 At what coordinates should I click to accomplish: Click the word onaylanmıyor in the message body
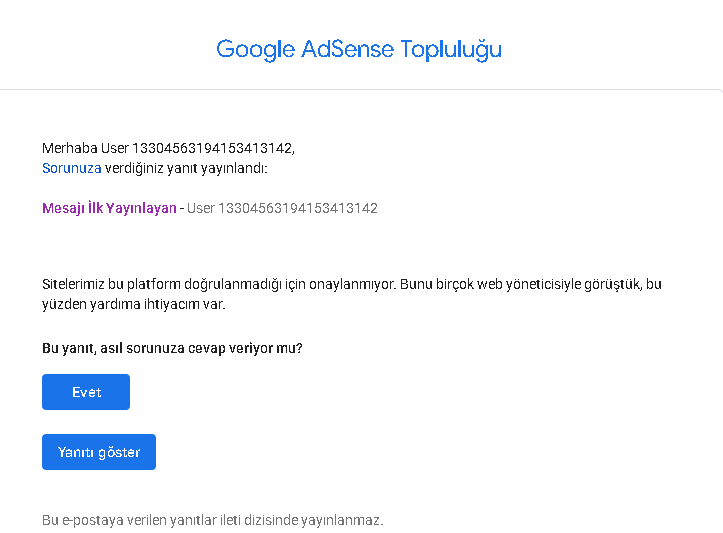tap(352, 284)
